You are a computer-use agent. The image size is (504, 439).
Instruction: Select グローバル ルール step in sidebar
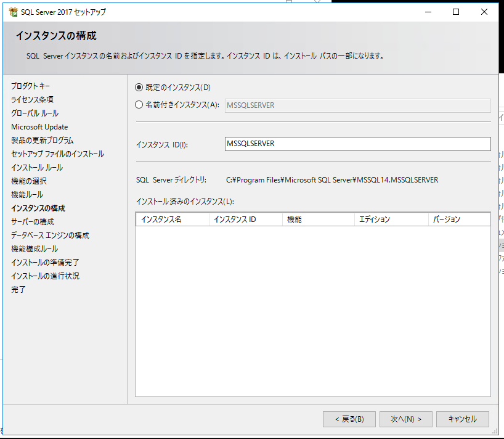coord(35,113)
